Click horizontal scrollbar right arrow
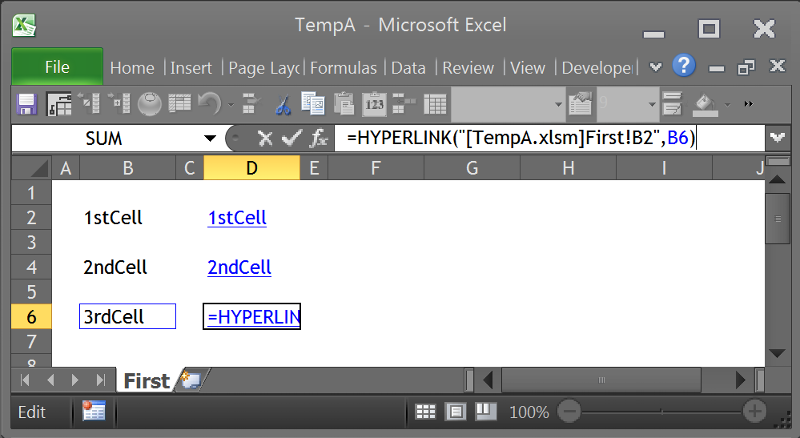Viewport: 800px width, 438px height. pyautogui.click(x=740, y=380)
